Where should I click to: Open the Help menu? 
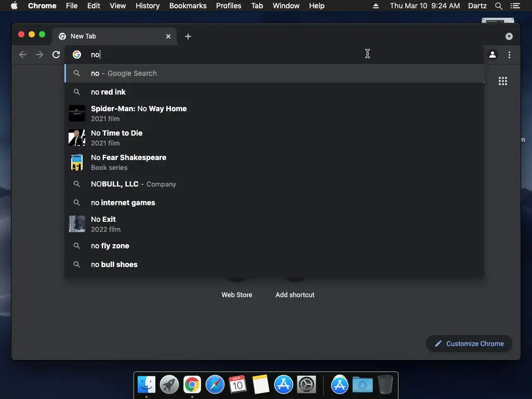pos(316,6)
